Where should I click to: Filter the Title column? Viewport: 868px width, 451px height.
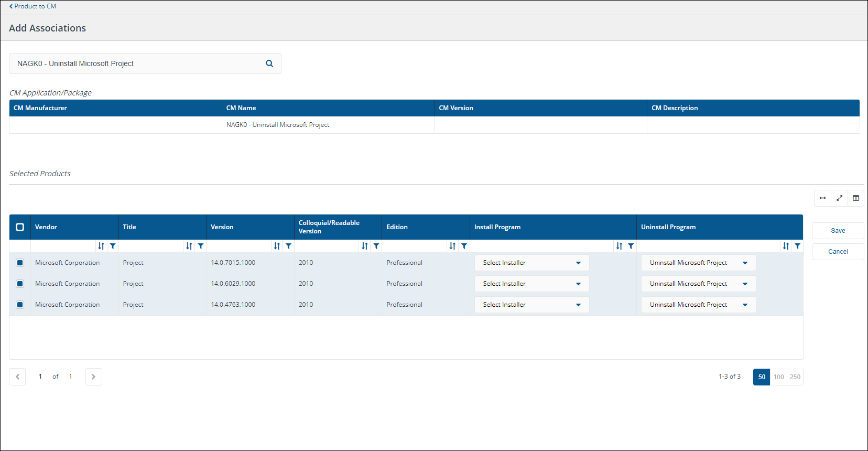[x=201, y=246]
